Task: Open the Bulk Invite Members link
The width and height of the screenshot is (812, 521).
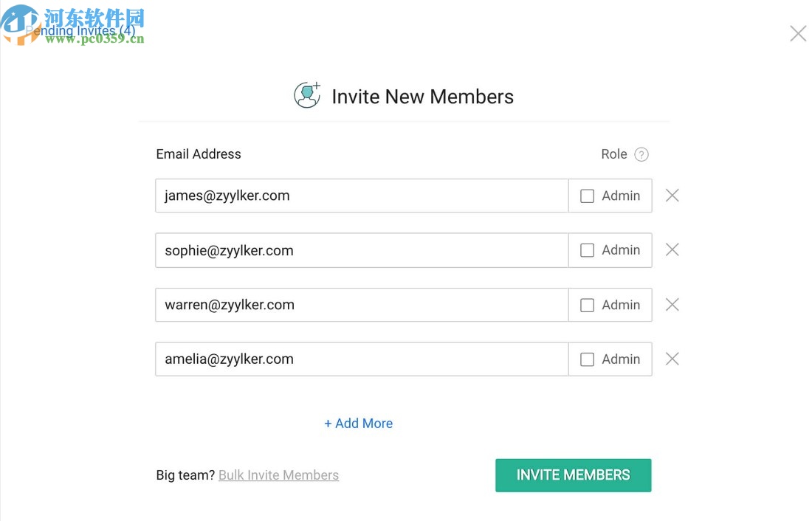Action: tap(278, 475)
